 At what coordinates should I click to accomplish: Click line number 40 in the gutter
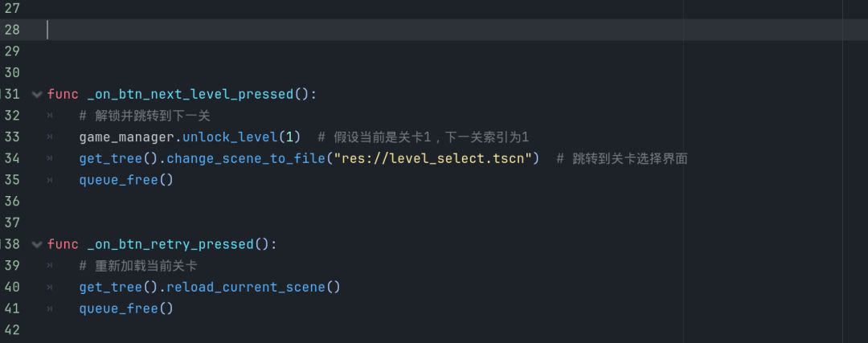pyautogui.click(x=11, y=287)
